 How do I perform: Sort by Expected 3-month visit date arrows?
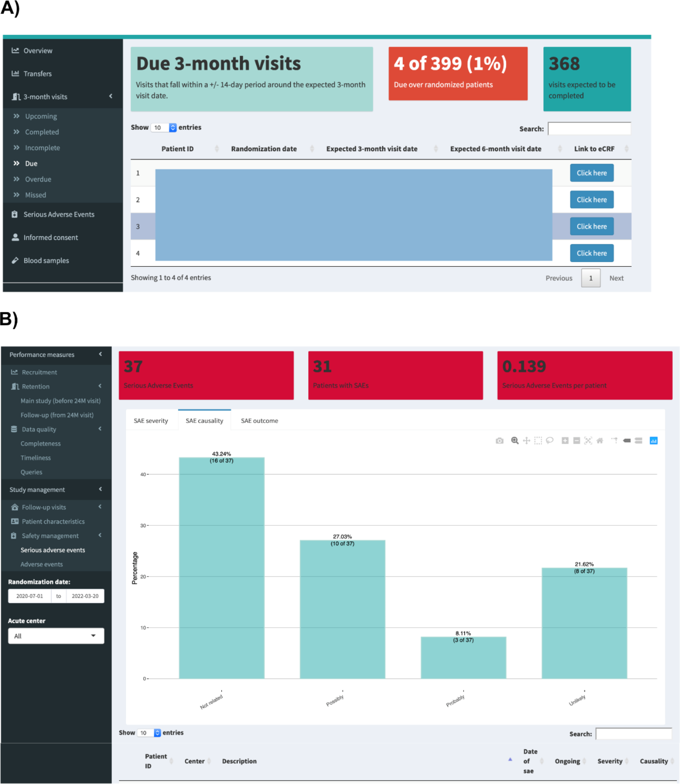coord(436,148)
